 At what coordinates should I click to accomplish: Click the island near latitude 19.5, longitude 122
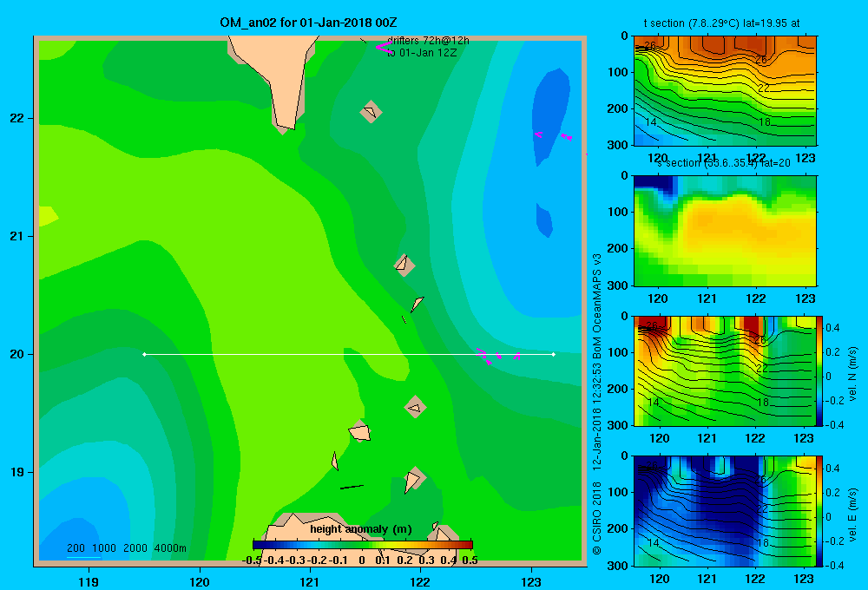[415, 407]
